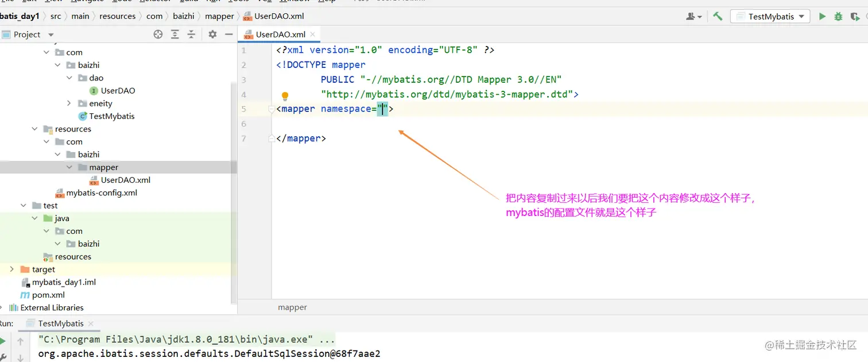The image size is (868, 362).
Task: Click the orange target folder icon
Action: point(25,269)
